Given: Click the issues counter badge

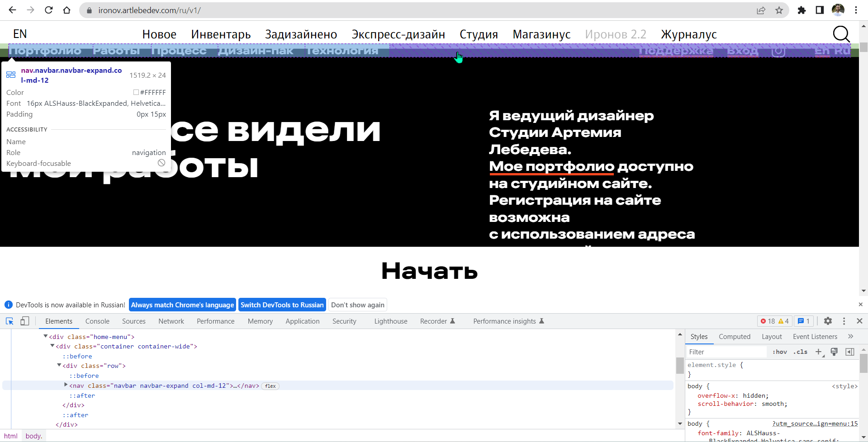Looking at the screenshot, I should (804, 321).
